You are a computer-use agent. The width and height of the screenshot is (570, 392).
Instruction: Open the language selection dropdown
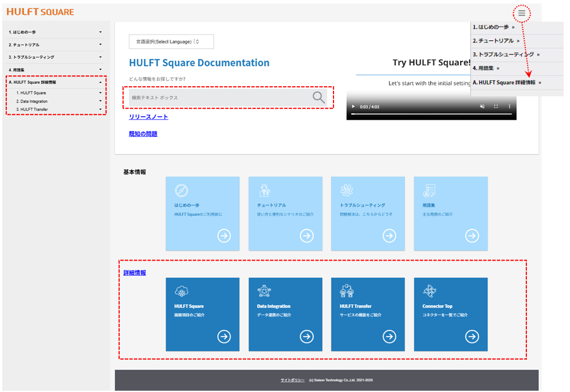click(x=171, y=41)
